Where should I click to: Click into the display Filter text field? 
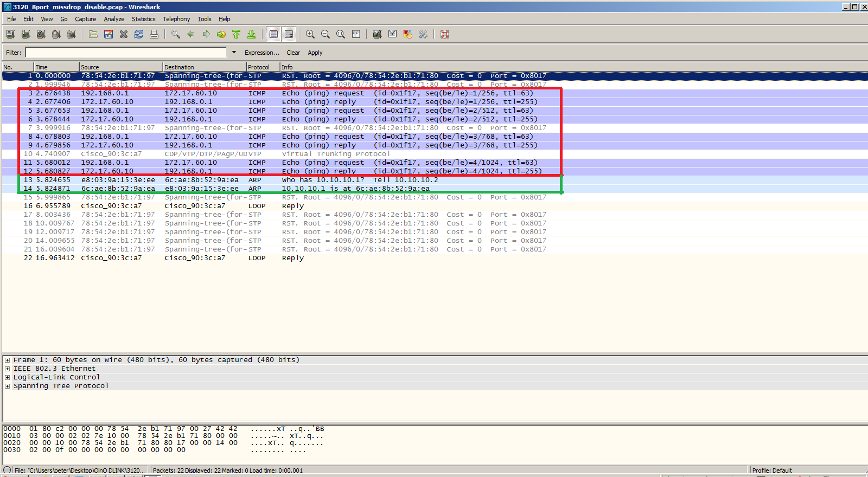pyautogui.click(x=126, y=53)
